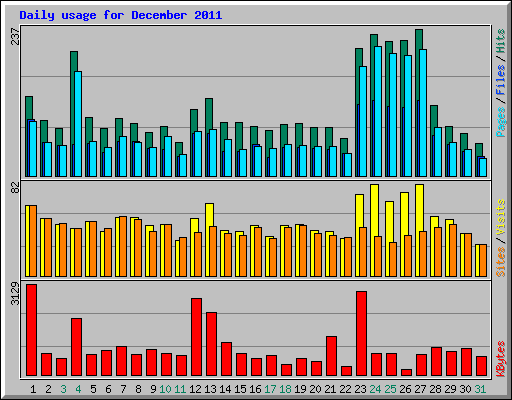Click day 18 on the x-axis

pyautogui.click(x=285, y=389)
